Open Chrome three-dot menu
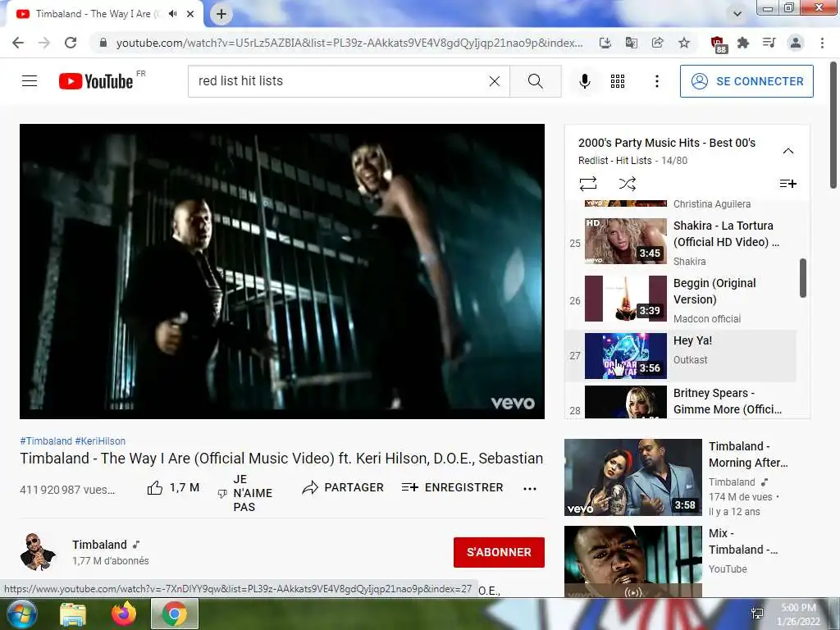840x630 pixels. [822, 43]
